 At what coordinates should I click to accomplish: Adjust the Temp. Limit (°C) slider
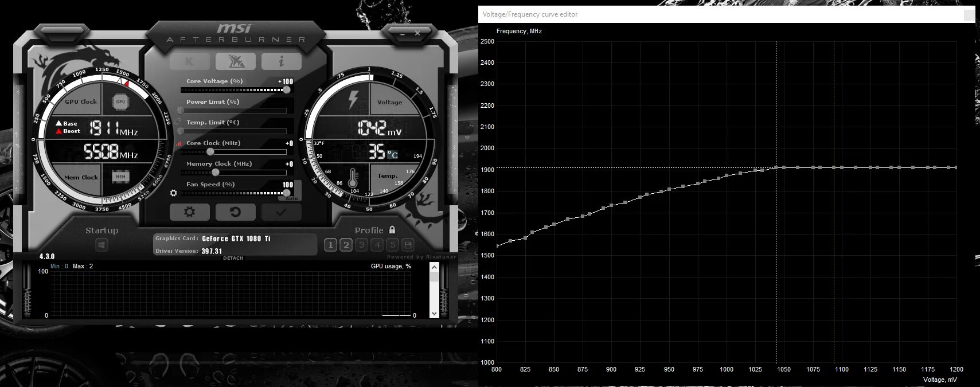[x=234, y=131]
